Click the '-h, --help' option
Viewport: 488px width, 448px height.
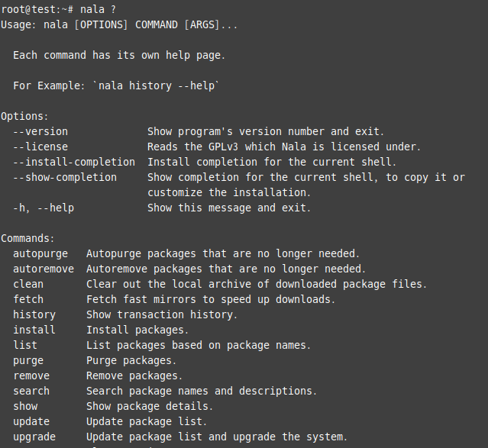tap(44, 208)
